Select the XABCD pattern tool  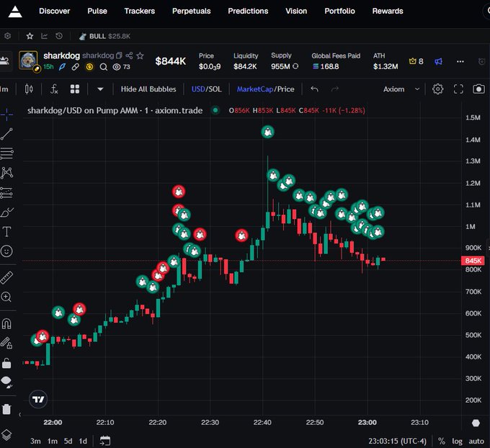click(6, 173)
